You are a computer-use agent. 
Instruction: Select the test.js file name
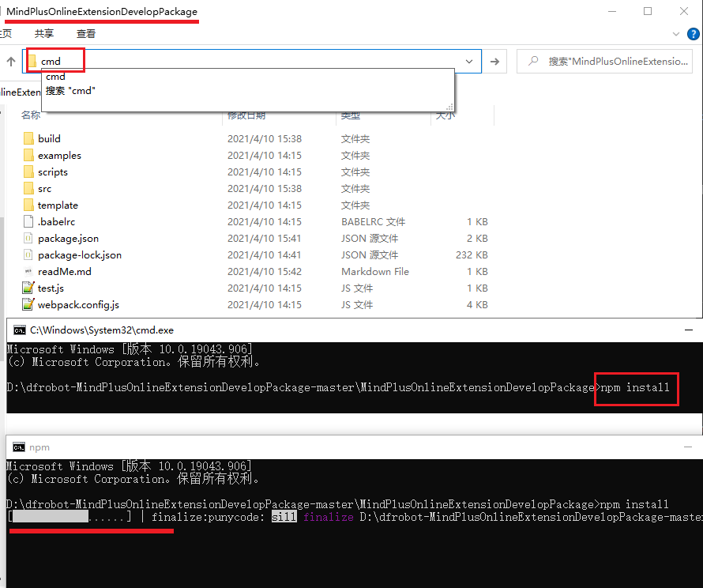(51, 288)
